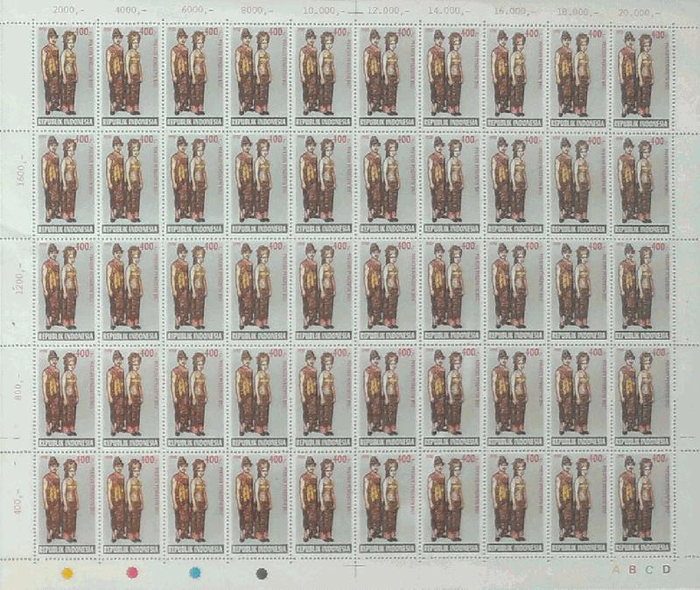700x590 pixels.
Task: Click the black color registration dot
Action: (x=261, y=573)
